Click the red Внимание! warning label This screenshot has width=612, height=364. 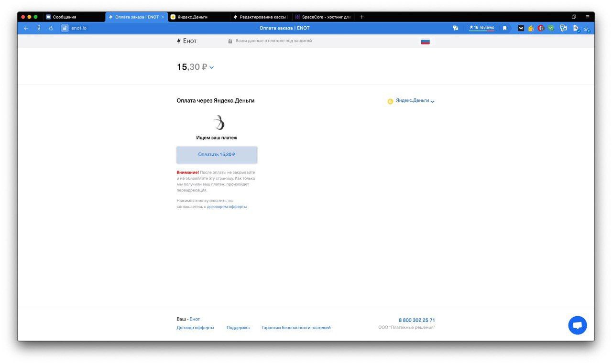187,172
